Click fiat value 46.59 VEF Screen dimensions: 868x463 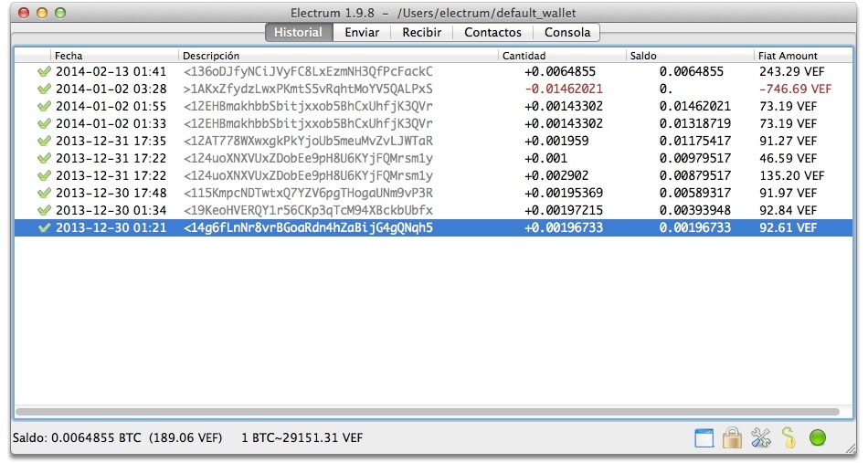(788, 158)
